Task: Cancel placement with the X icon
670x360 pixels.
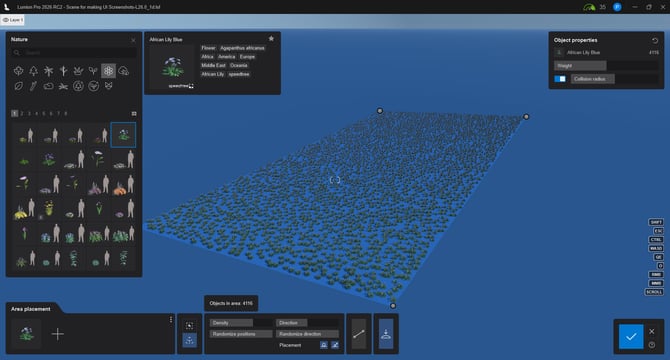Action: click(x=652, y=331)
